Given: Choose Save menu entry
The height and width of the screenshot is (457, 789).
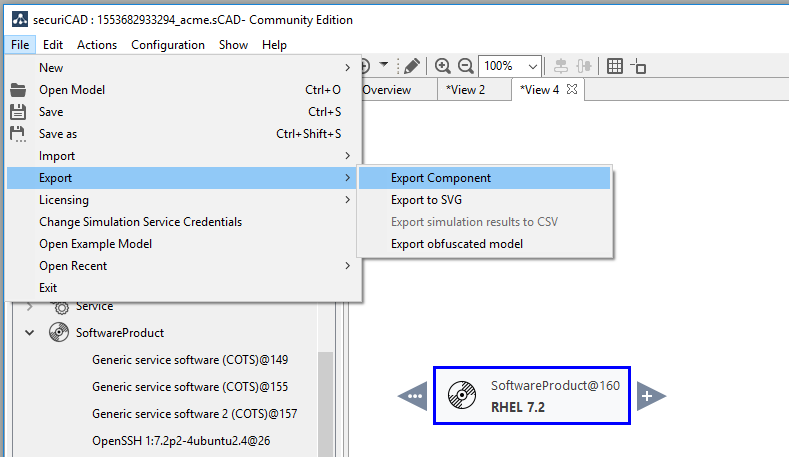Looking at the screenshot, I should (183, 112).
